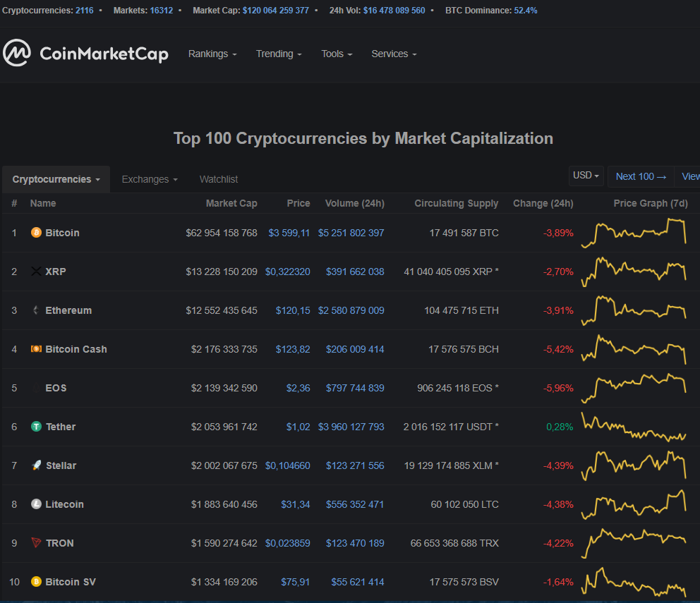Image resolution: width=700 pixels, height=603 pixels.
Task: Go to the Next 100 page
Action: click(x=641, y=176)
